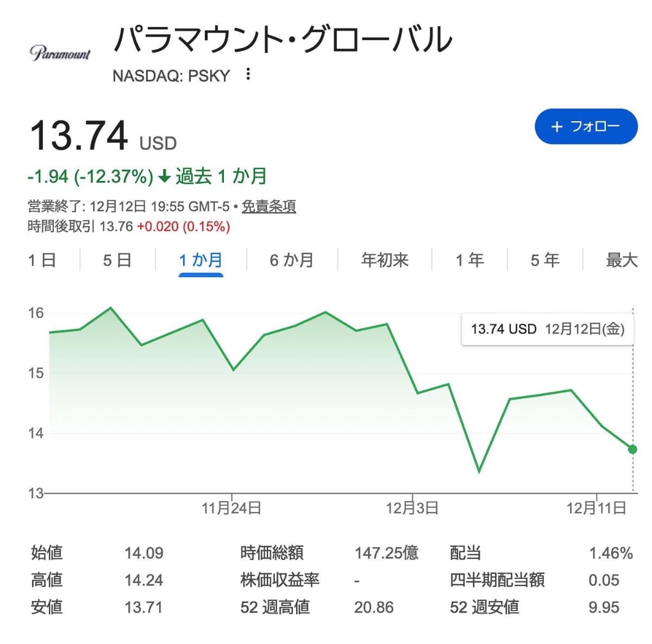Select the 1か月 chart period
The height and width of the screenshot is (644, 652).
click(200, 260)
